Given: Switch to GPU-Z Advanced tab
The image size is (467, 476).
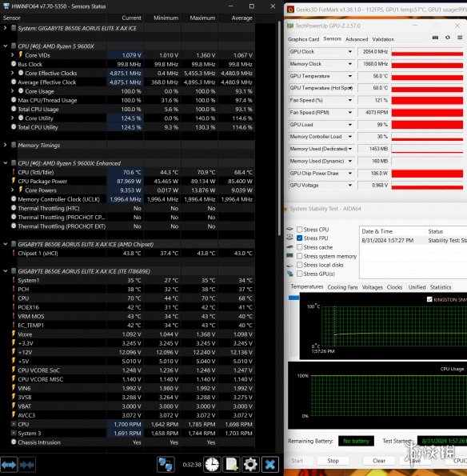Looking at the screenshot, I should pyautogui.click(x=357, y=39).
